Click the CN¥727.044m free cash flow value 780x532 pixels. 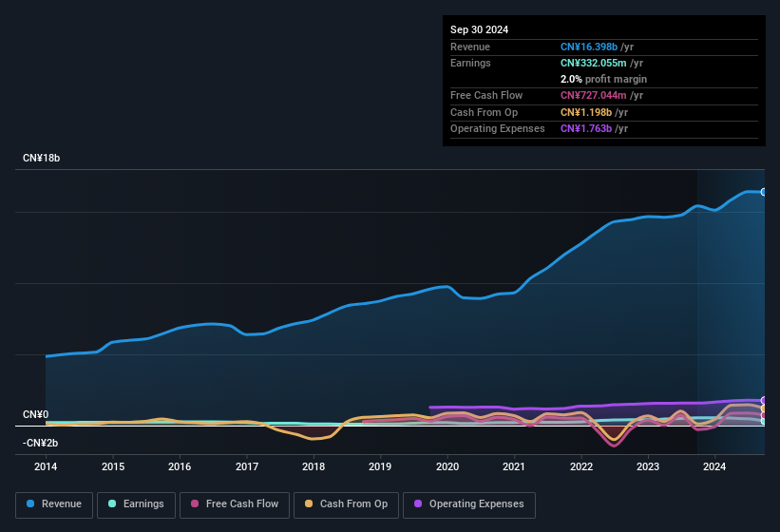594,95
